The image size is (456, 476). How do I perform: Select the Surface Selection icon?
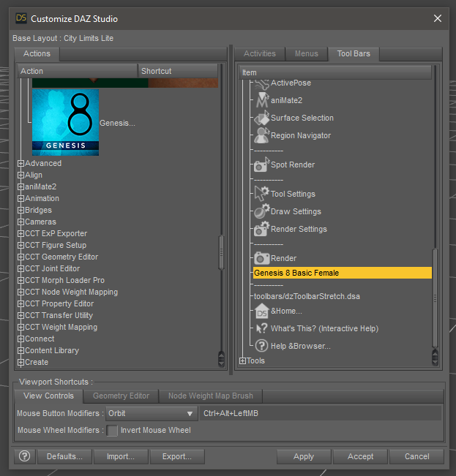(262, 118)
